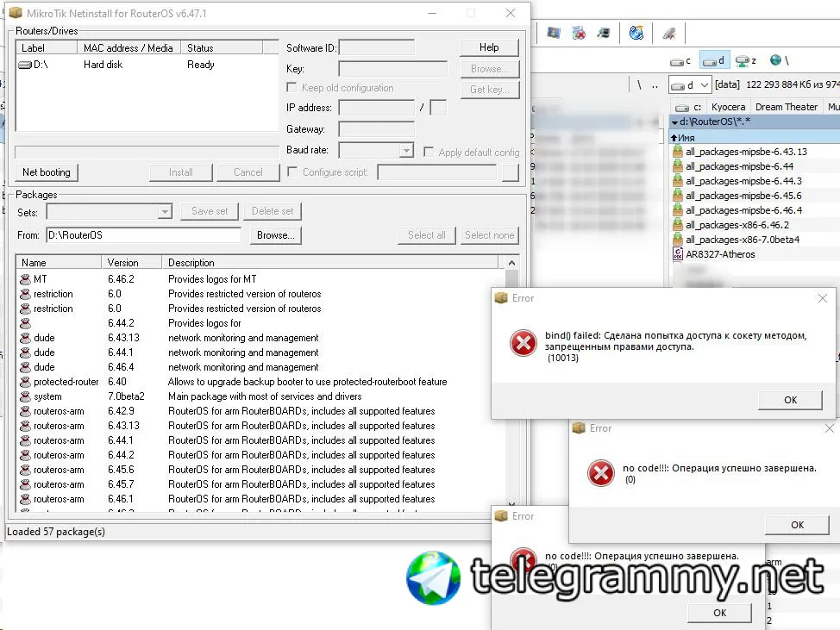Sort packages by Name column header
The height and width of the screenshot is (630, 840).
point(59,263)
